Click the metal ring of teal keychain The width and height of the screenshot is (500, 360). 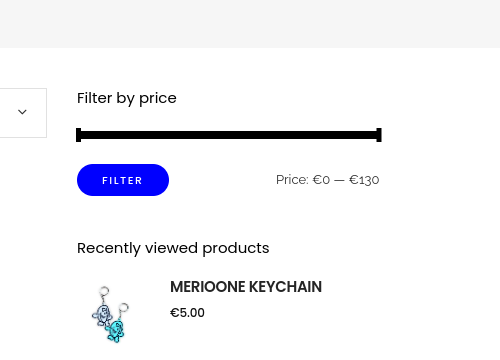coord(124,307)
